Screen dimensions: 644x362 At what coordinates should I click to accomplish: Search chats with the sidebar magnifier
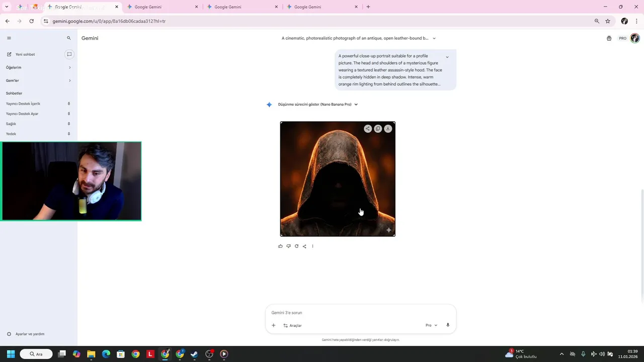pos(69,38)
